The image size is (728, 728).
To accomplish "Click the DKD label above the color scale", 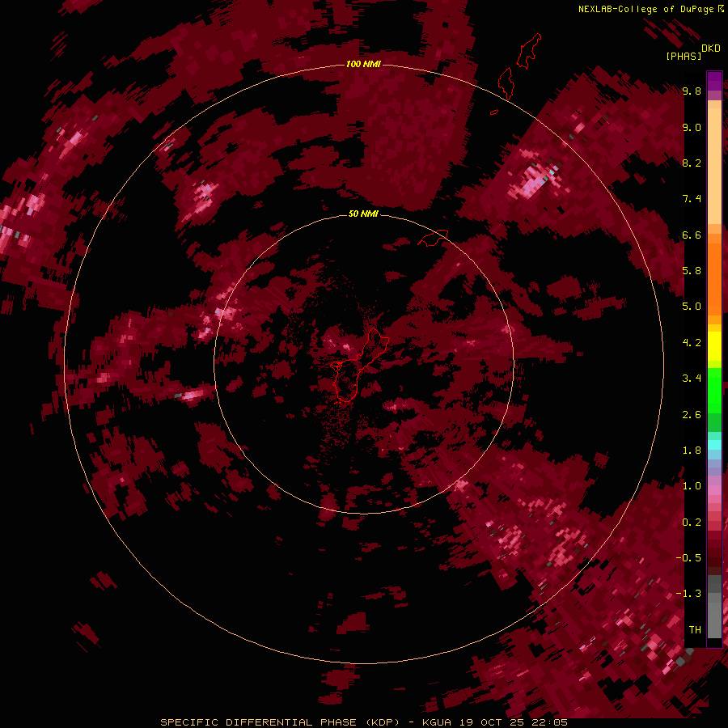I will click(711, 49).
